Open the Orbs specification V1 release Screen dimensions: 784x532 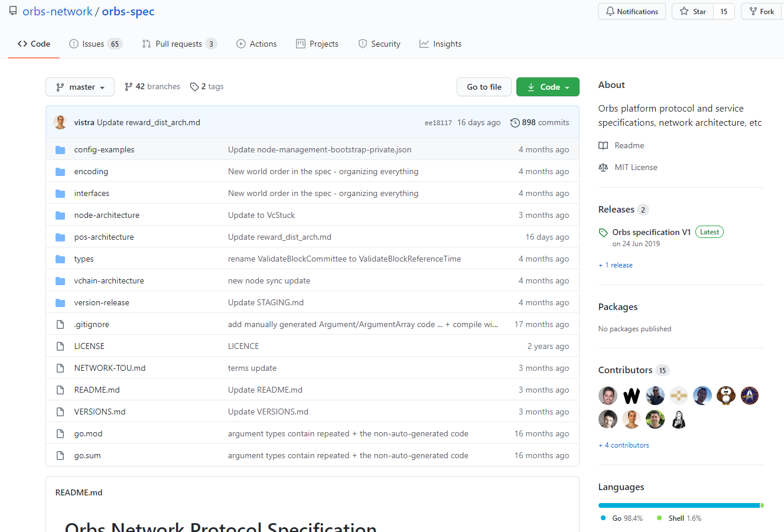coord(652,232)
